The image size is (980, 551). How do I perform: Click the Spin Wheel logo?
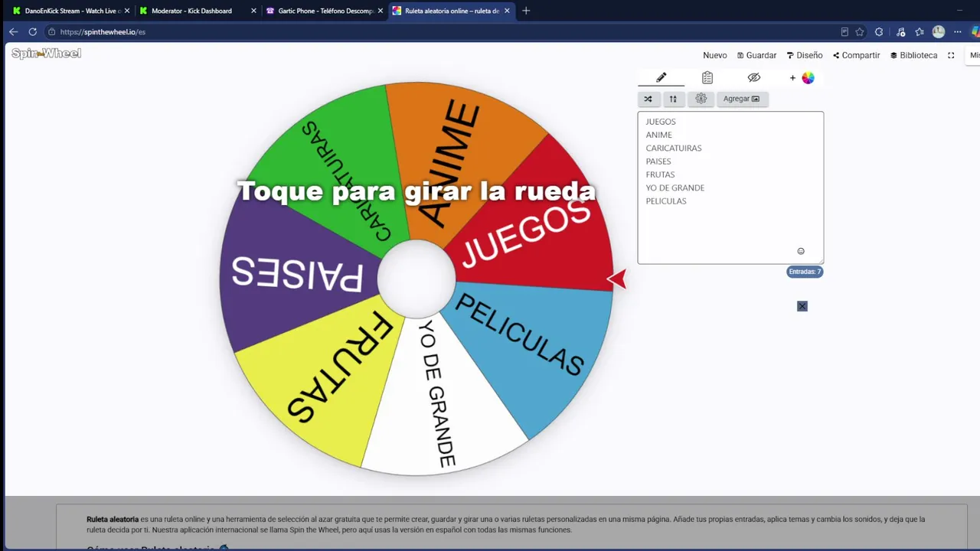46,53
